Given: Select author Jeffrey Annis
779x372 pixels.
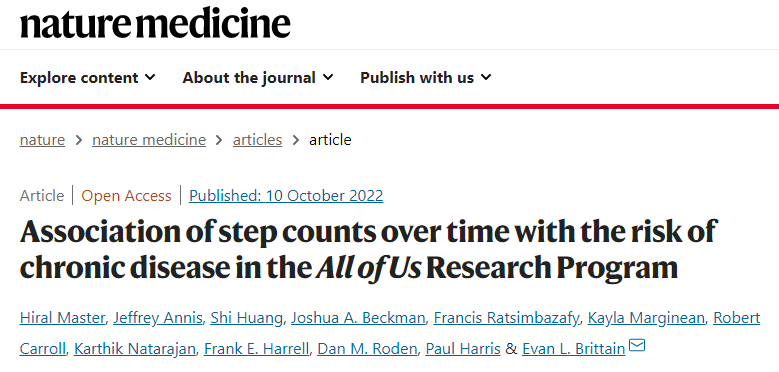Looking at the screenshot, I should pos(157,318).
